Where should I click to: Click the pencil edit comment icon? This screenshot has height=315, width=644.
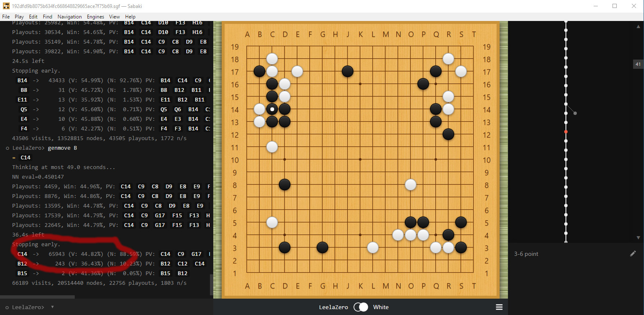pyautogui.click(x=633, y=253)
